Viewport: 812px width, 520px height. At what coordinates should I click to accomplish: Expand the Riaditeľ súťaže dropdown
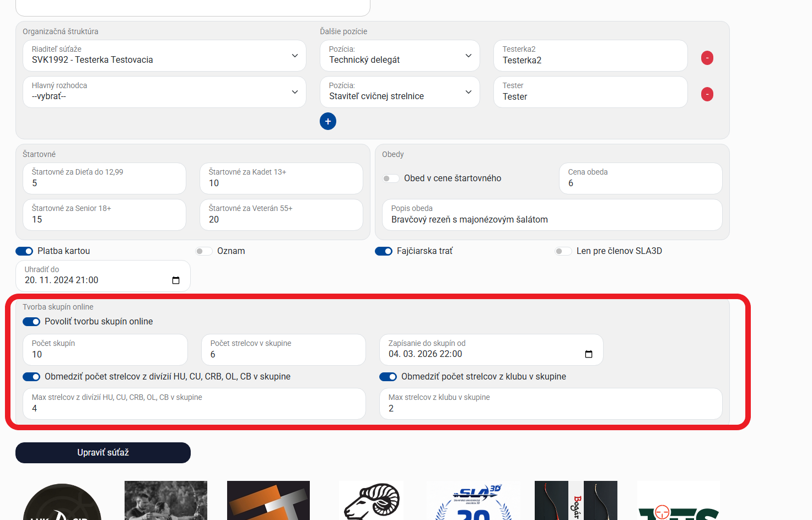tap(164, 56)
